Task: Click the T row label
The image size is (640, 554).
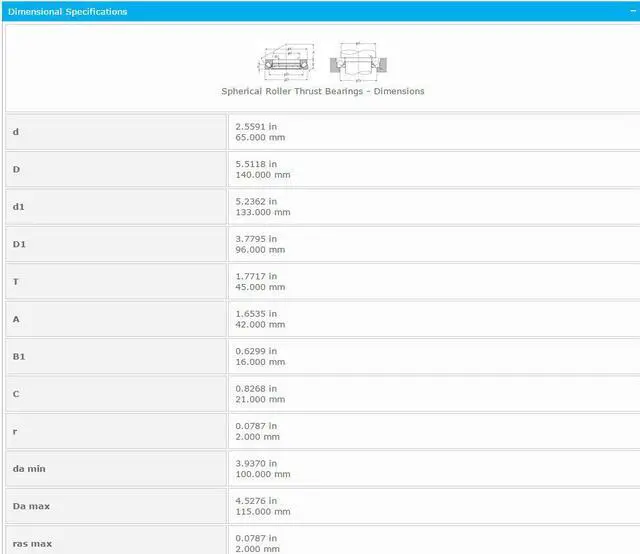Action: pyautogui.click(x=15, y=282)
